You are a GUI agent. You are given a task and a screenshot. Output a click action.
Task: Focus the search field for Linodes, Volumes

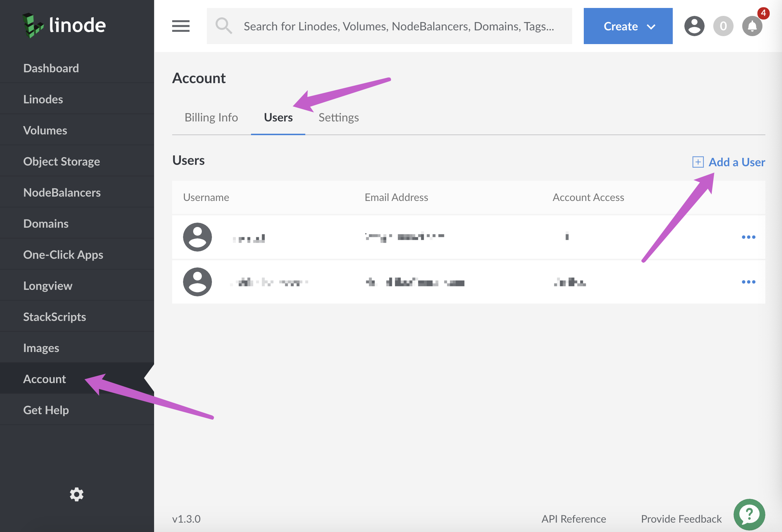[x=389, y=26]
